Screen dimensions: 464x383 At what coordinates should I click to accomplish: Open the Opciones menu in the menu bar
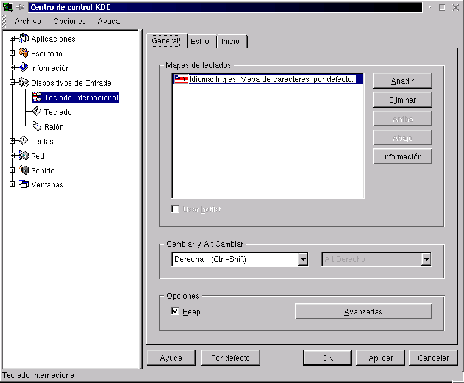pyautogui.click(x=69, y=21)
